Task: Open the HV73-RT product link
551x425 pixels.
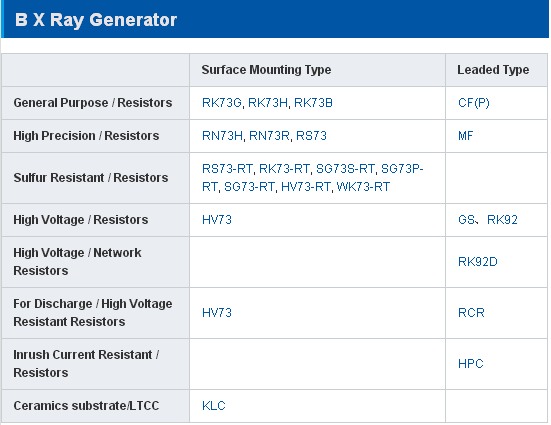Action: [306, 187]
